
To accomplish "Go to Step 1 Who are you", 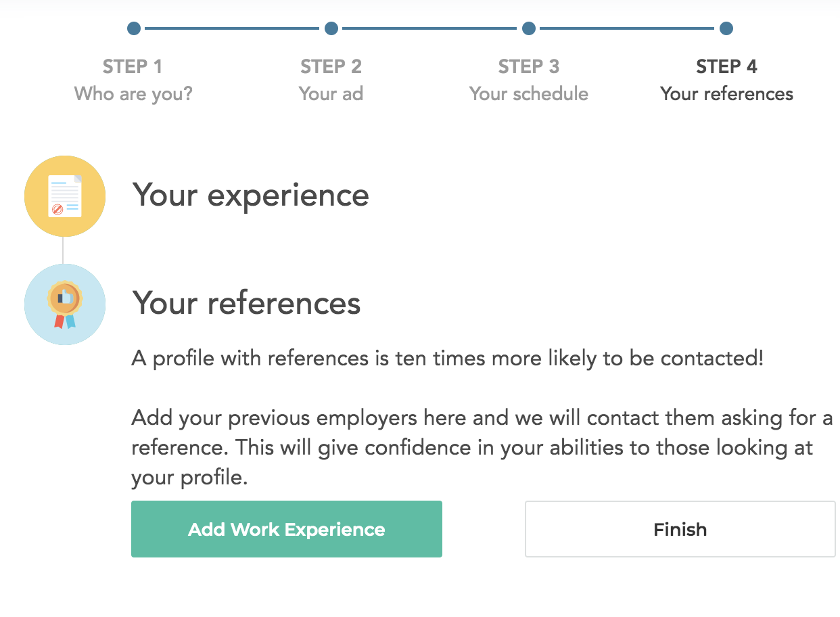I will tap(133, 80).
